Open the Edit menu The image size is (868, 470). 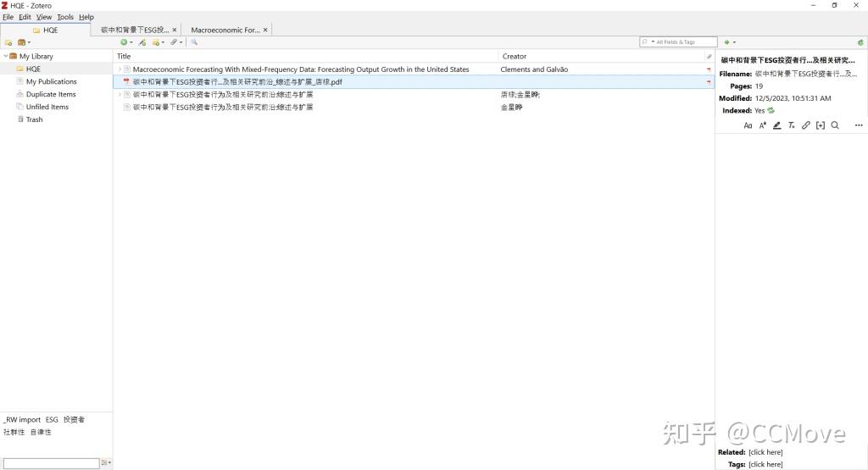(25, 17)
